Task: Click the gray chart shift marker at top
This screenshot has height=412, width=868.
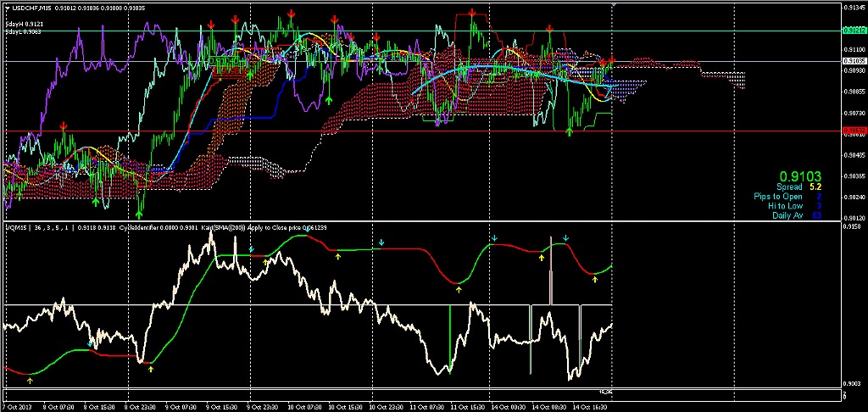Action: [x=615, y=5]
